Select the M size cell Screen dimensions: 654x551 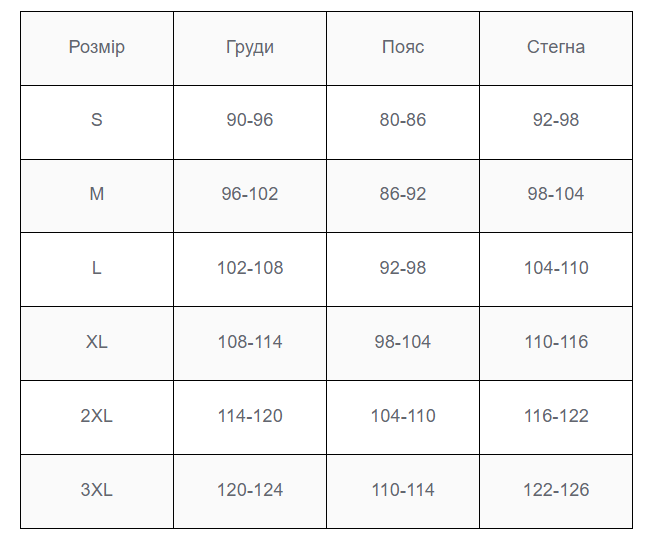coord(97,196)
